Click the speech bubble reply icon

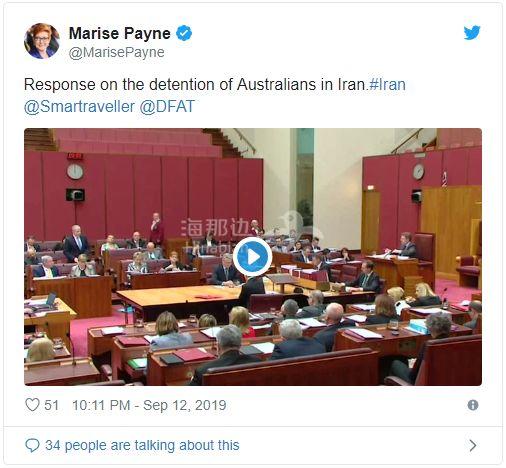click(32, 445)
